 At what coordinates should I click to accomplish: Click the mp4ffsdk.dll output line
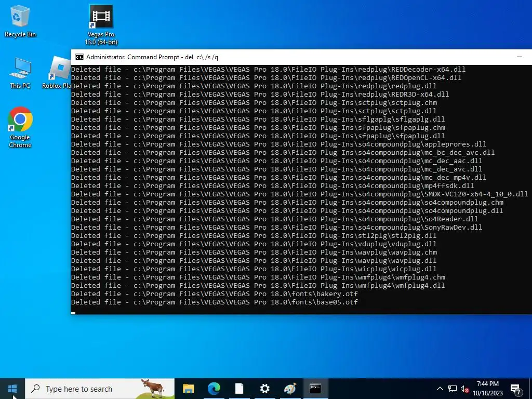point(272,185)
